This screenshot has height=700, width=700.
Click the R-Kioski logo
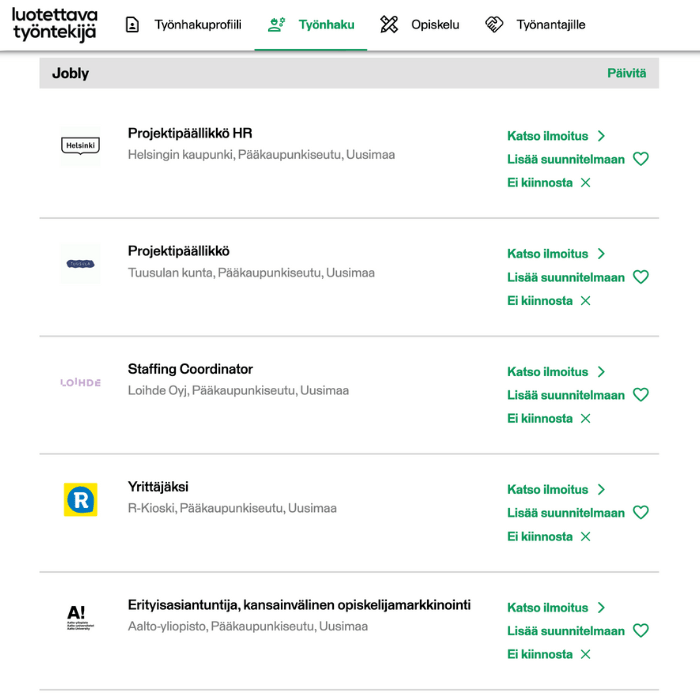pos(80,499)
